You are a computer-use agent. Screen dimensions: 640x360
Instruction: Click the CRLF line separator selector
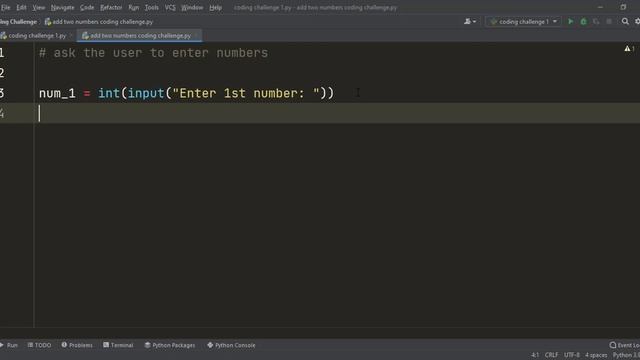click(x=551, y=356)
